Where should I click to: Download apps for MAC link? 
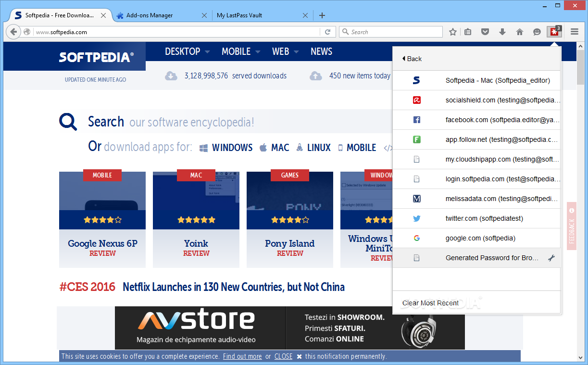click(275, 148)
